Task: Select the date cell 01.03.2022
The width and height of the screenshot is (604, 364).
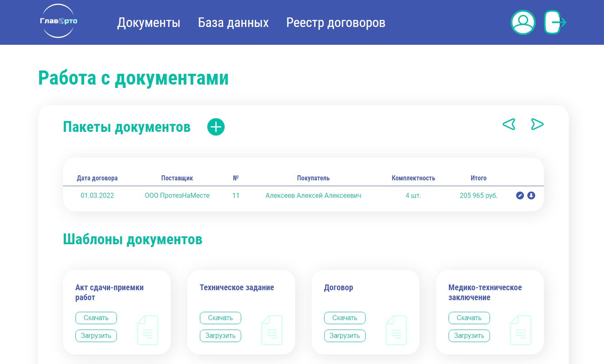Action: [x=97, y=196]
